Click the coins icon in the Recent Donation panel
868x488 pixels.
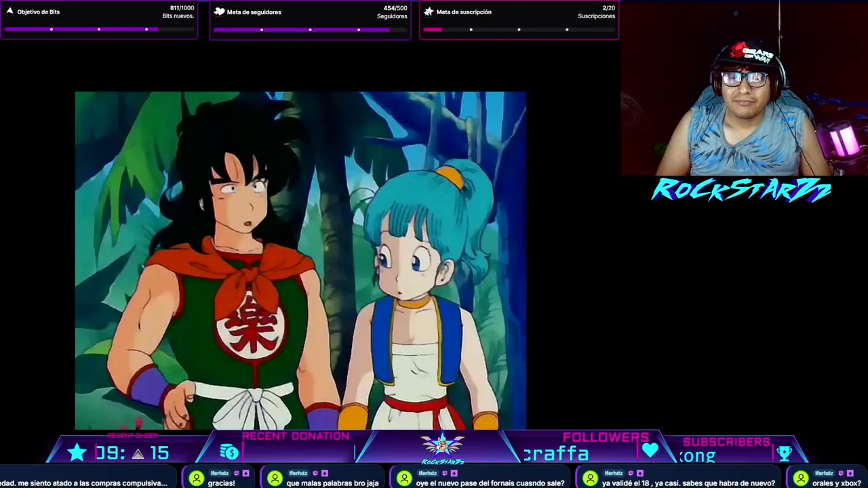tap(229, 452)
